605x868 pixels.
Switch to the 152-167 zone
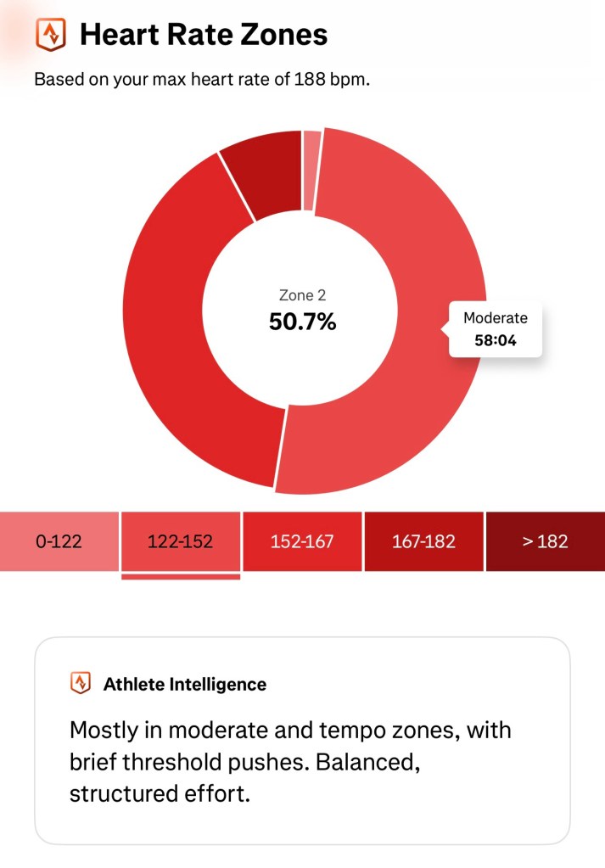(302, 541)
